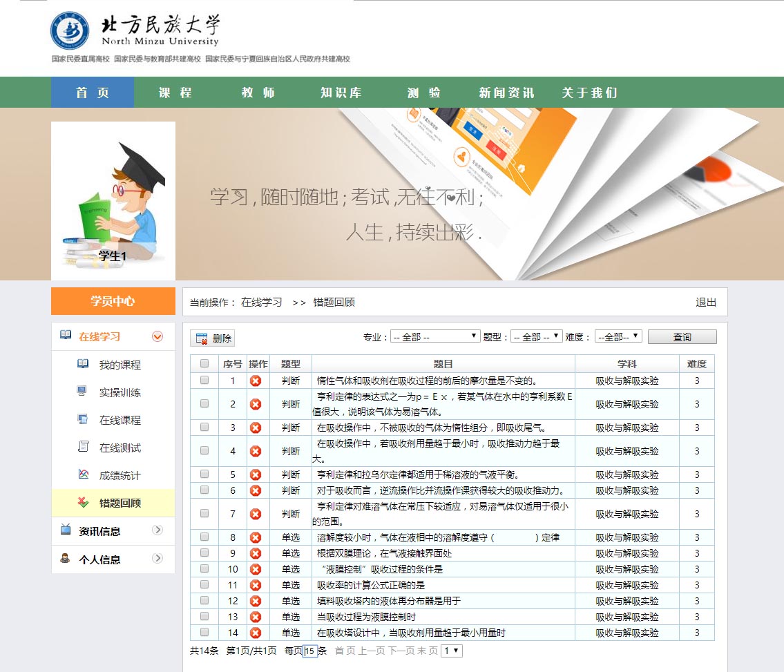
Task: Click the red error icon in row 1
Action: [256, 381]
